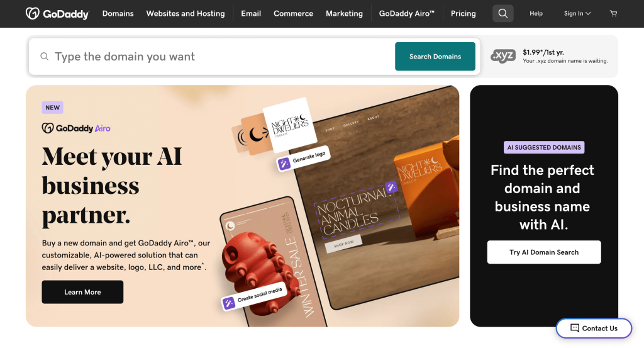Open the Help link

tap(536, 14)
